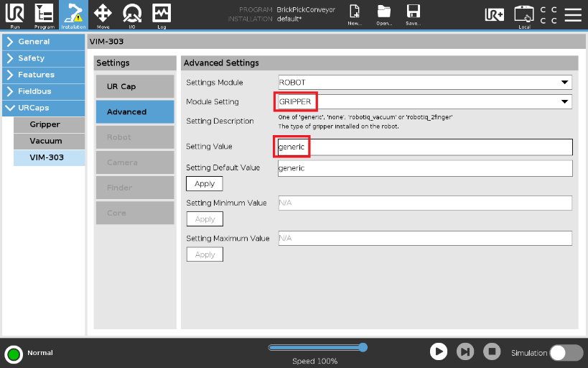The image size is (588, 368).
Task: Click the Setting Value input field
Action: tap(425, 147)
